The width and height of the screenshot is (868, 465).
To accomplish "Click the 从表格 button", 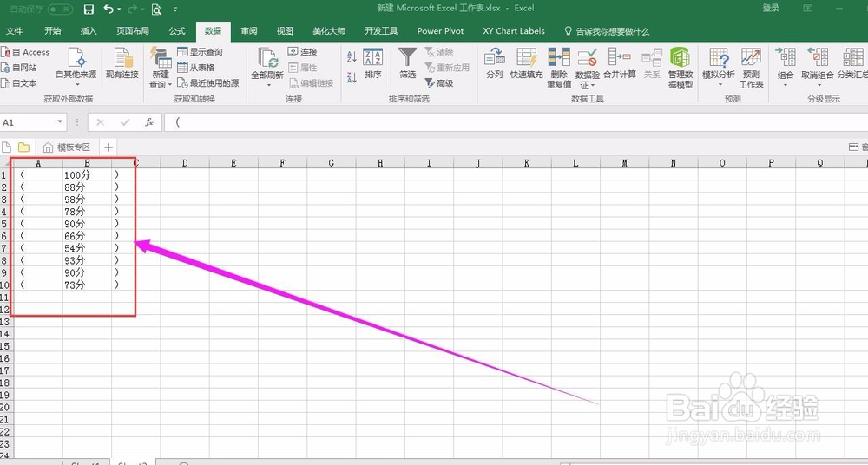I will [x=196, y=68].
